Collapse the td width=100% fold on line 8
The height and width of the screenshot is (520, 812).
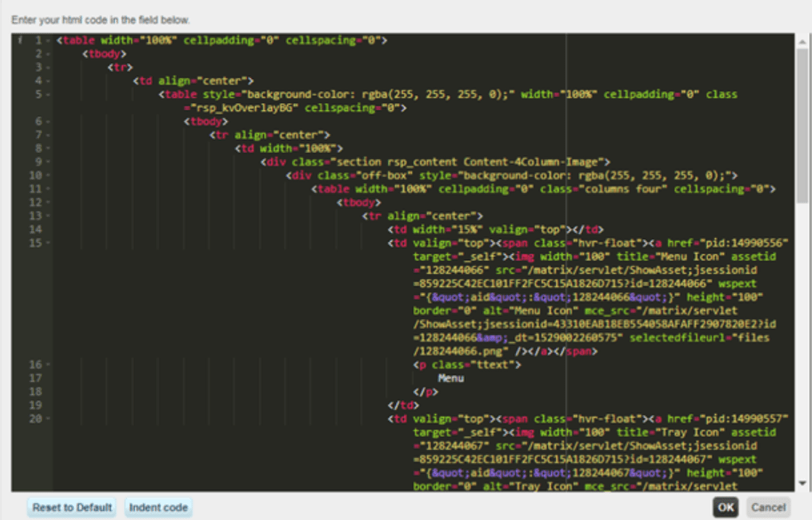(x=48, y=148)
